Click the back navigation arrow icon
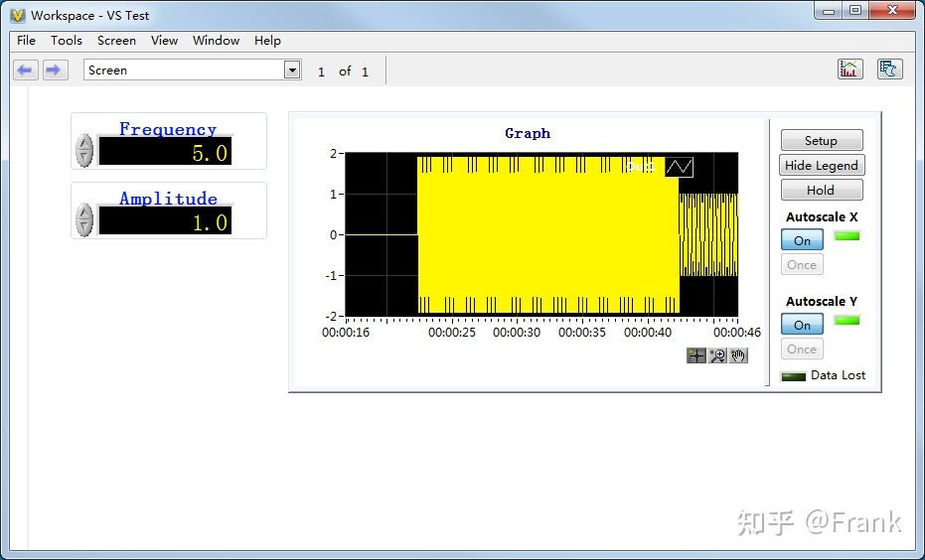 click(x=26, y=70)
